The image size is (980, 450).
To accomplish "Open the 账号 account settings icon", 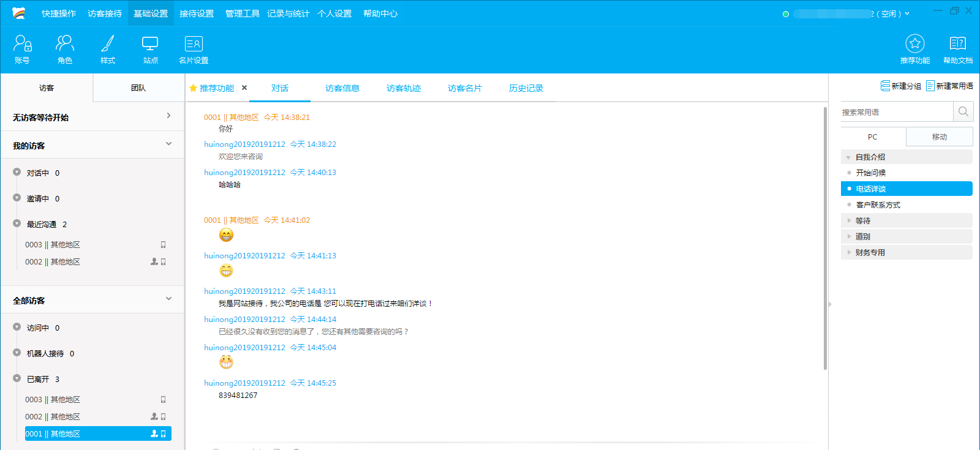I will [22, 44].
